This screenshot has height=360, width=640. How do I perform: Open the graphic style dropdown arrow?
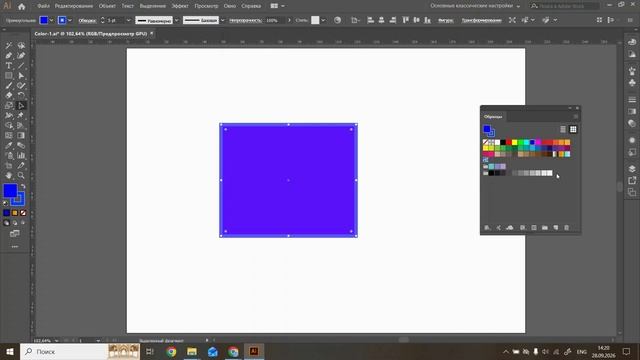pos(323,20)
